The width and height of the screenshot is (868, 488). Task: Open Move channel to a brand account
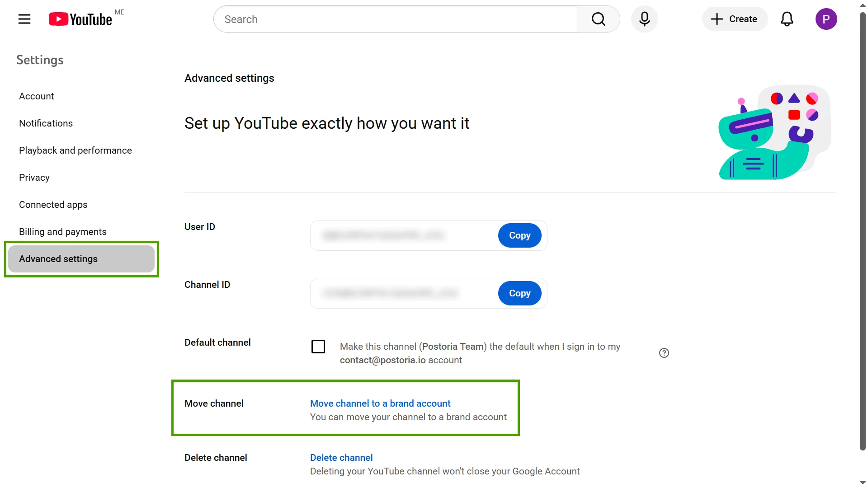pos(380,403)
